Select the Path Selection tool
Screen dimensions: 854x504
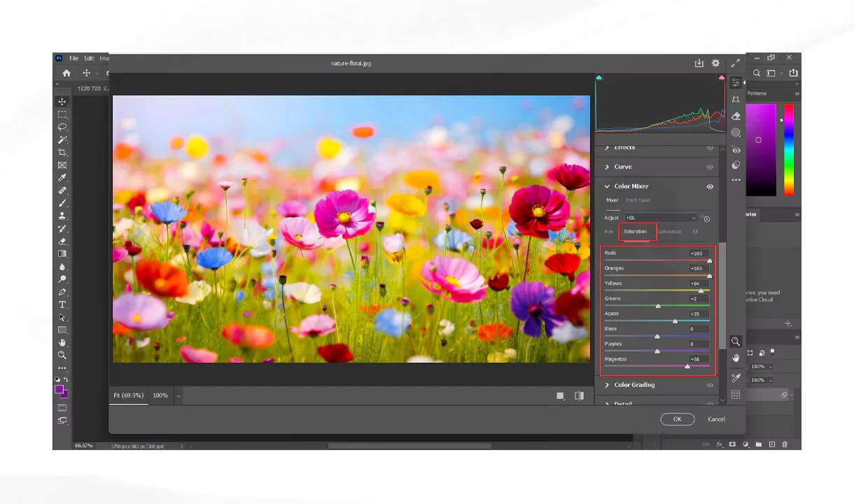pyautogui.click(x=62, y=317)
